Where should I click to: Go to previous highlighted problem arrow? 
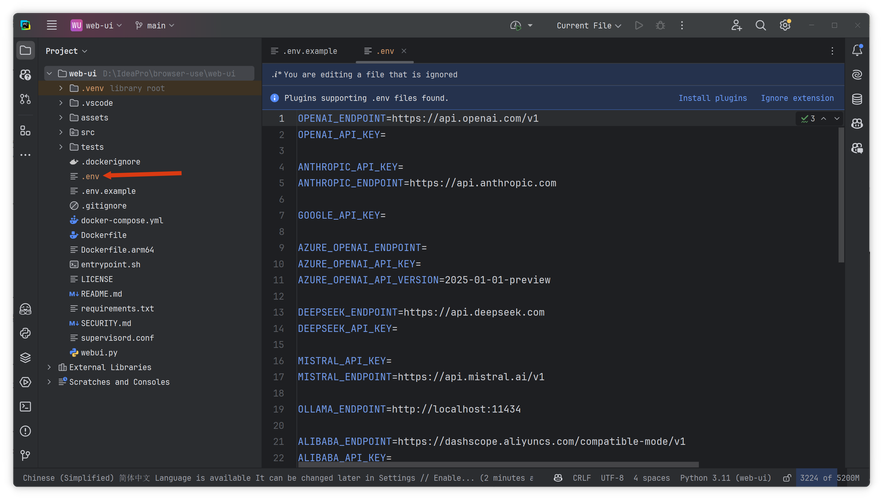click(823, 119)
